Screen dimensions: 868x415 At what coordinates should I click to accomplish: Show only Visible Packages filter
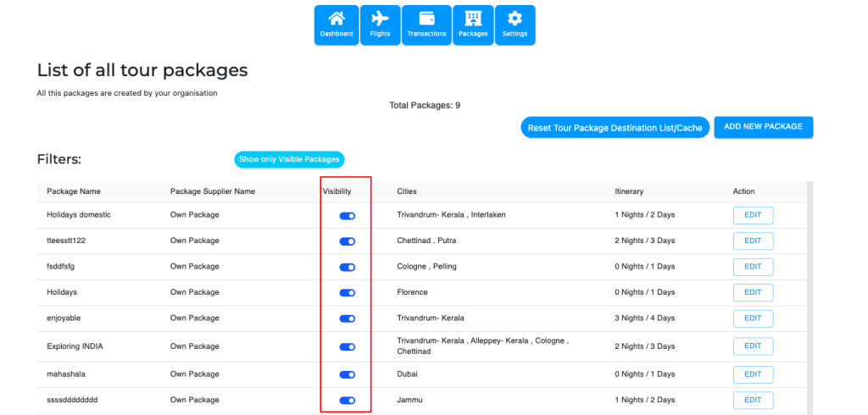289,159
